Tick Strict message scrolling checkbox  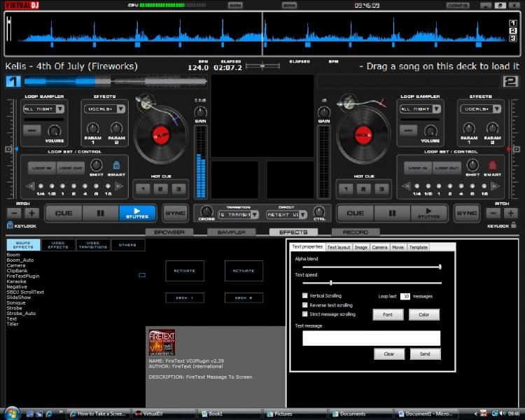(x=304, y=314)
